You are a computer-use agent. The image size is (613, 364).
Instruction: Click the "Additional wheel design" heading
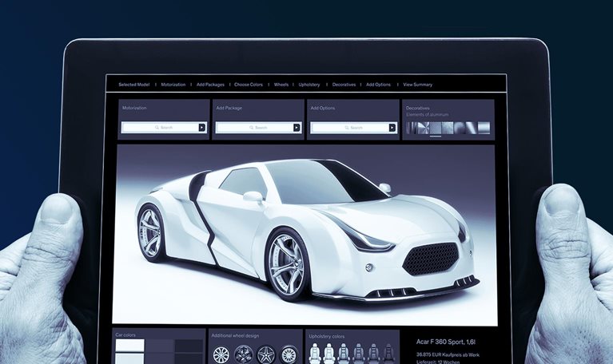[x=235, y=335]
